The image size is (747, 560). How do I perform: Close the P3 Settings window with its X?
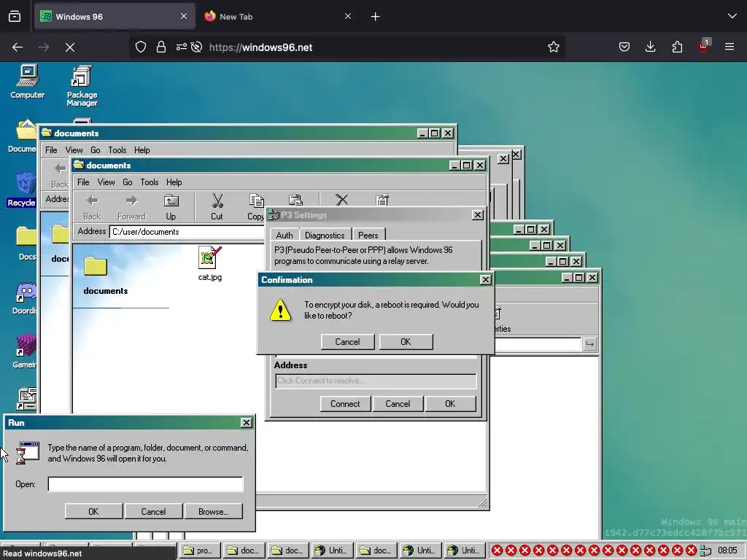pyautogui.click(x=477, y=215)
